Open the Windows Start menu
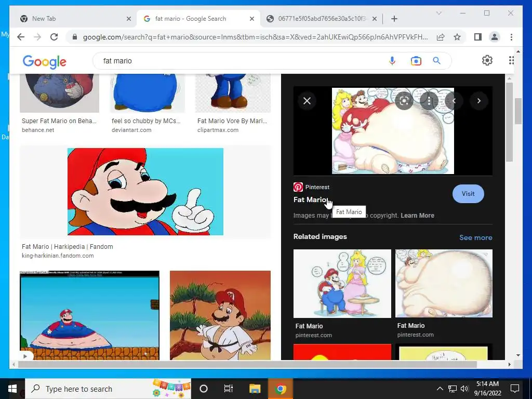 pyautogui.click(x=12, y=389)
